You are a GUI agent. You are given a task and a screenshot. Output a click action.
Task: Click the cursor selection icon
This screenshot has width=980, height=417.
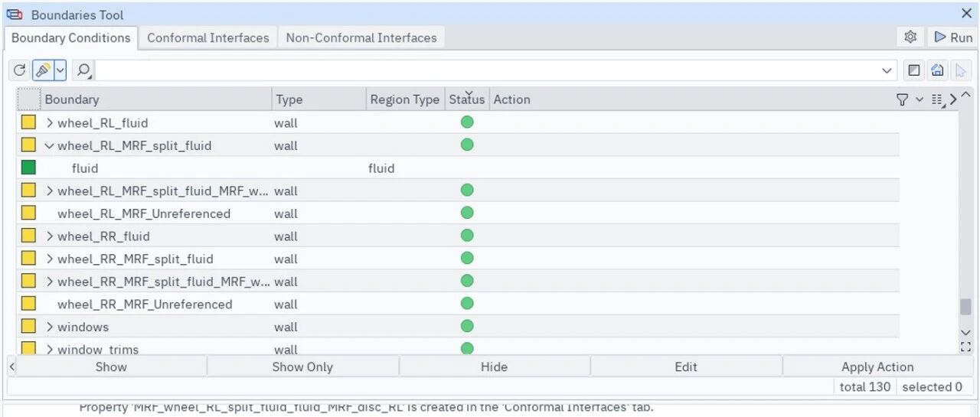[961, 70]
